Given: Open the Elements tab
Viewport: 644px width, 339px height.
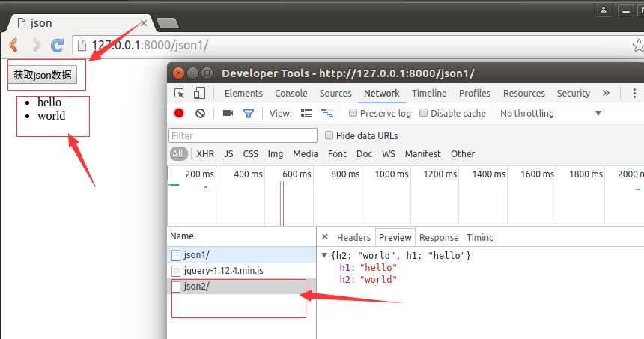Looking at the screenshot, I should (243, 93).
